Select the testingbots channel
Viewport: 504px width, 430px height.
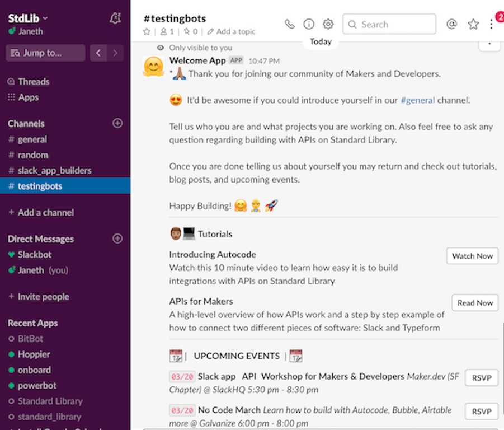pos(65,186)
